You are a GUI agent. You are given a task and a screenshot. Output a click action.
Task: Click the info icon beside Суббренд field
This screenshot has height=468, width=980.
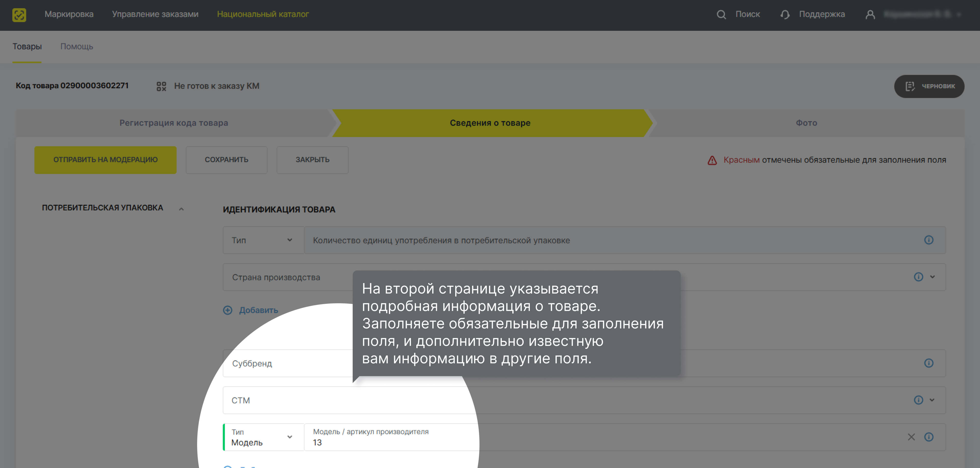(929, 363)
